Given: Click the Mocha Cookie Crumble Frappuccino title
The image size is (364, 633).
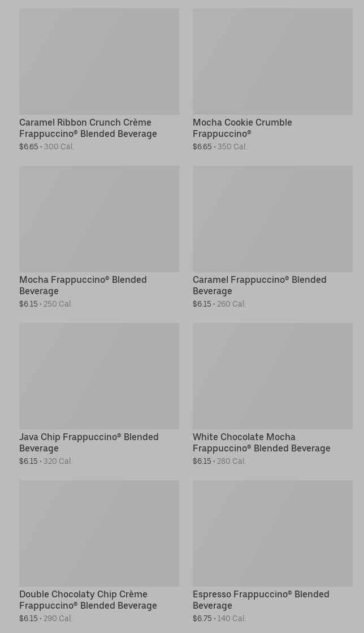Looking at the screenshot, I should 242,128.
